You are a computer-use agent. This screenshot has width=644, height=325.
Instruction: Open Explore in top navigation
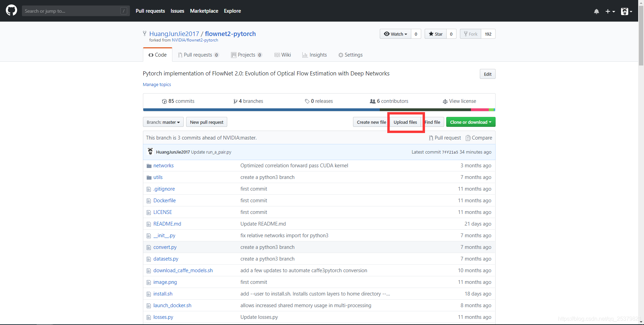tap(232, 11)
